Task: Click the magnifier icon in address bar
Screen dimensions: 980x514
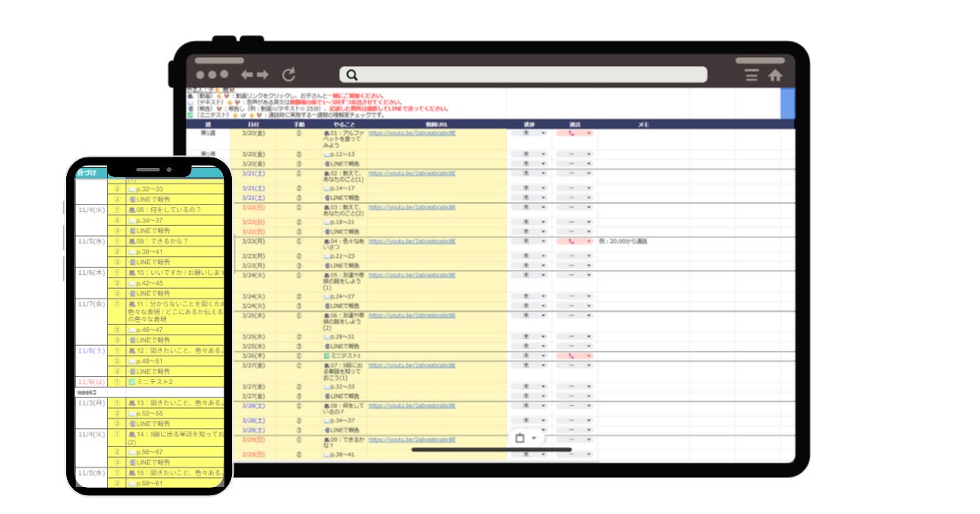Action: [x=351, y=75]
